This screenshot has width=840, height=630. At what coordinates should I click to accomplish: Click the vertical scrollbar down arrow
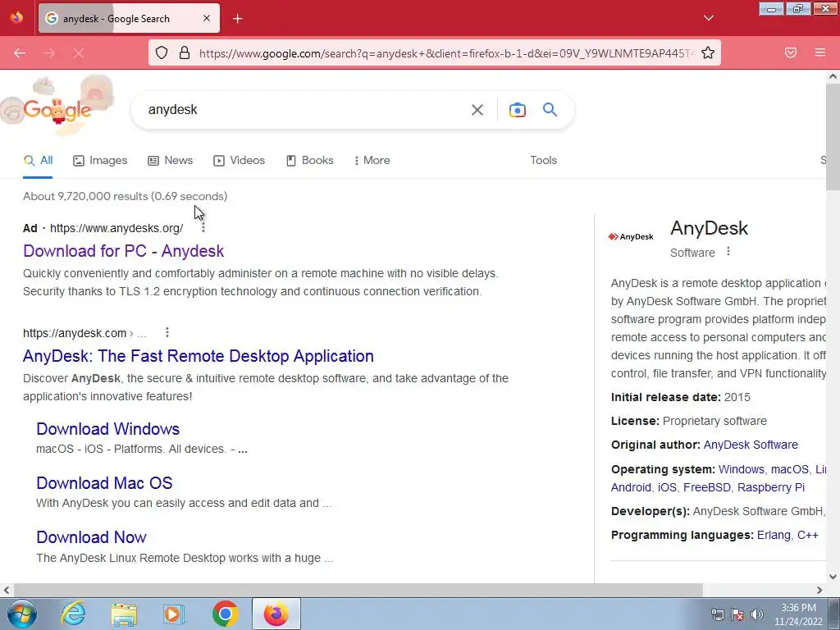(833, 577)
